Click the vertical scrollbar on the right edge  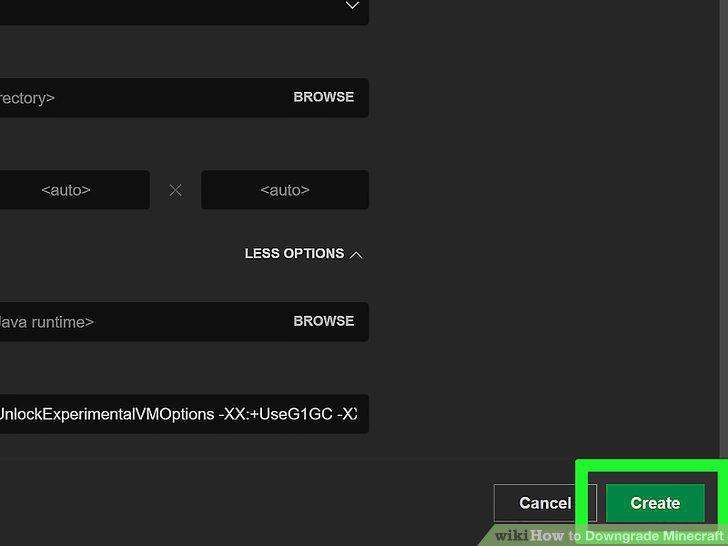[x=723, y=232]
